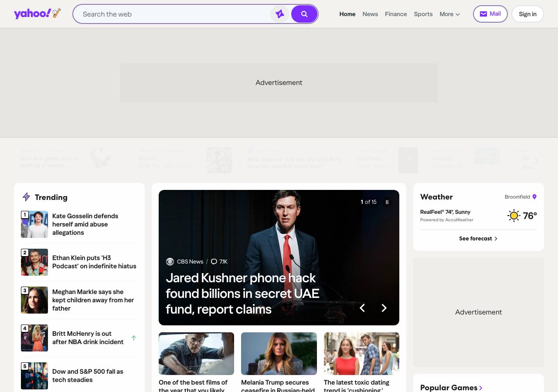Open Meghan Markle trending story
Viewport: 558px width, 392px height.
coord(93,300)
